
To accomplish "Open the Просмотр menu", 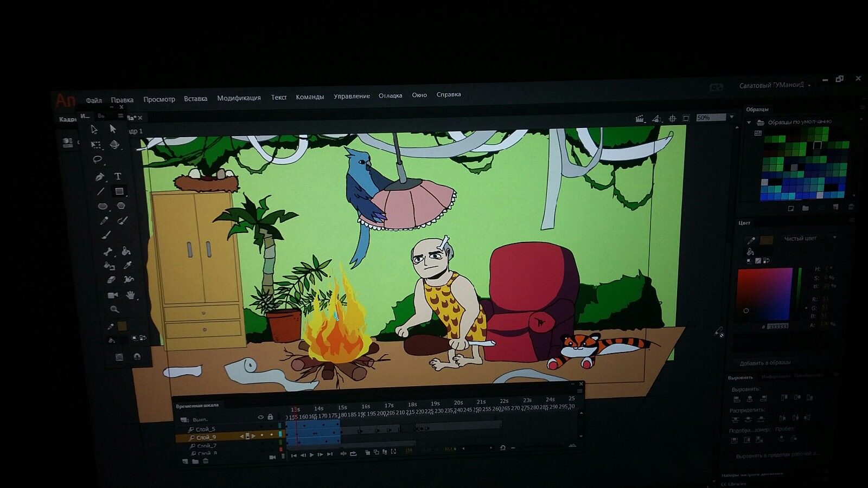I will coord(159,99).
